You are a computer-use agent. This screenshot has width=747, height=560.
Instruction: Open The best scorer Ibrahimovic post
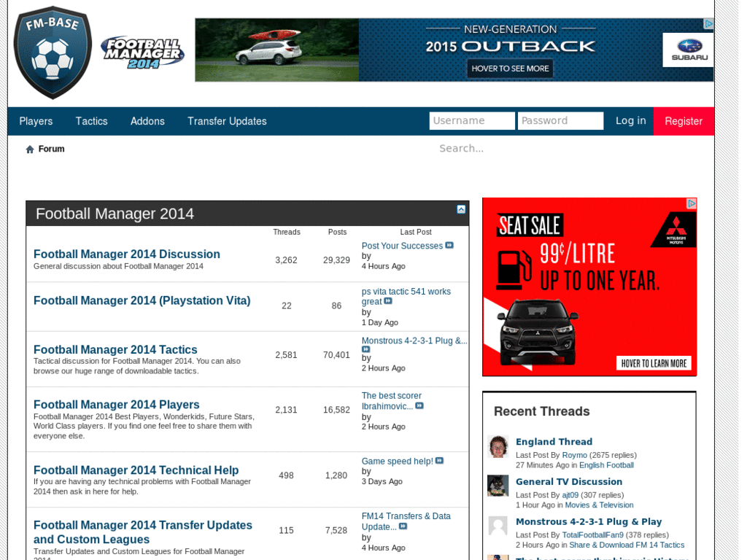coord(392,401)
